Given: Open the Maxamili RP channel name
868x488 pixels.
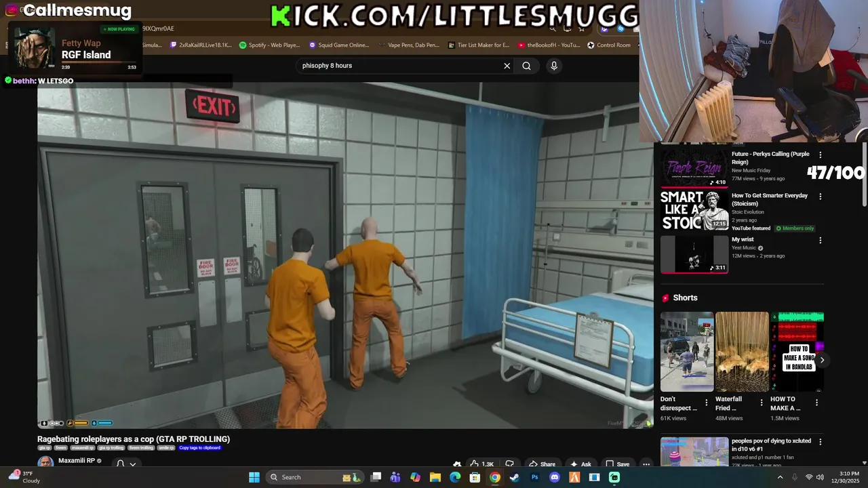Looking at the screenshot, I should (76, 461).
